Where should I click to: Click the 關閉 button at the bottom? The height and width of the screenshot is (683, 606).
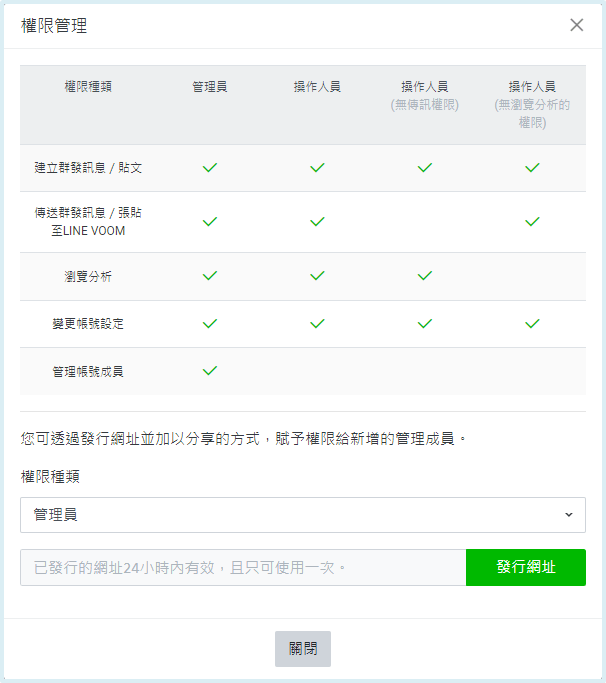(302, 648)
